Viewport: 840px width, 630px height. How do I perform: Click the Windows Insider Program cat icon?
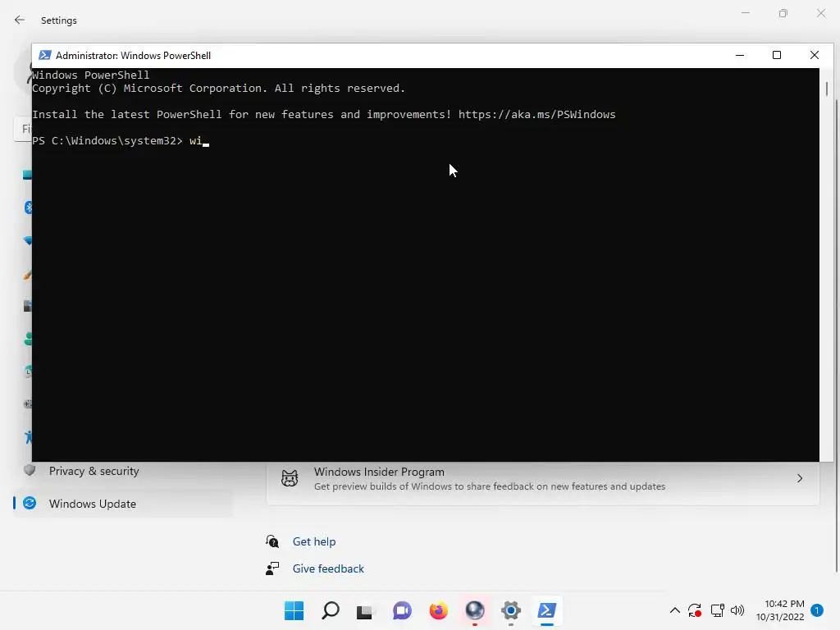tap(290, 478)
